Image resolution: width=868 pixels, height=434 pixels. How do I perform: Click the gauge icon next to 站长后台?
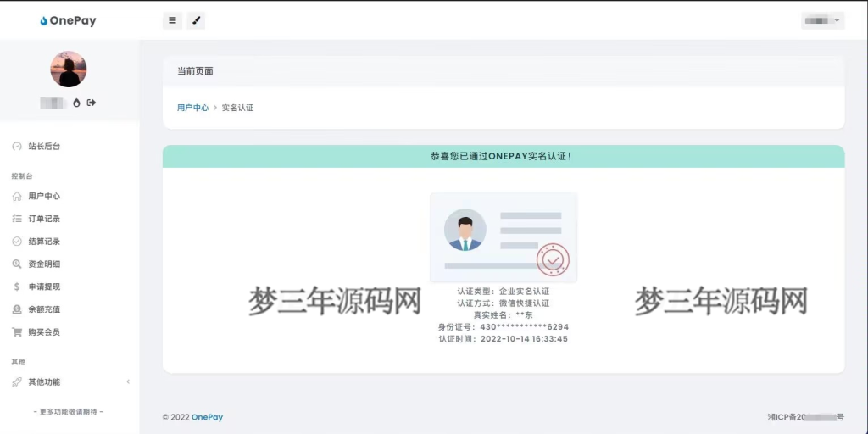point(17,147)
